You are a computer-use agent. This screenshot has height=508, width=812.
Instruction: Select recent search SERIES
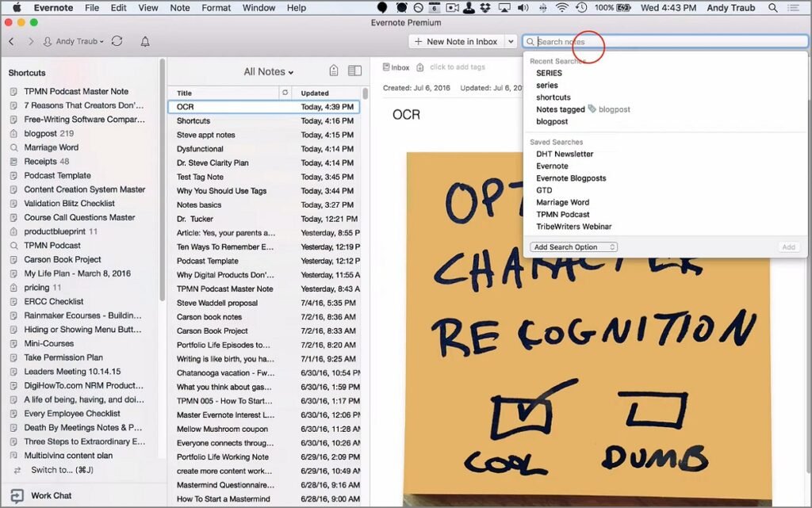tap(549, 73)
